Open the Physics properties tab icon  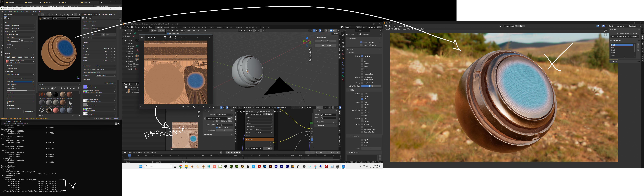(343, 69)
